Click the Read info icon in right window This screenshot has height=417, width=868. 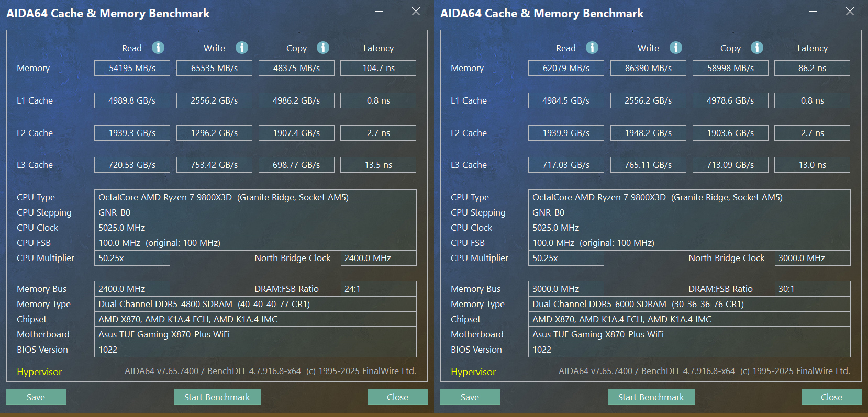click(x=592, y=48)
